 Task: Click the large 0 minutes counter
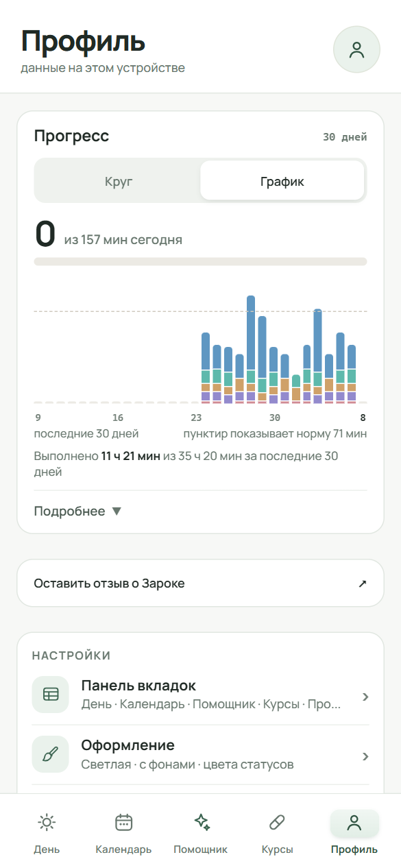(x=45, y=234)
